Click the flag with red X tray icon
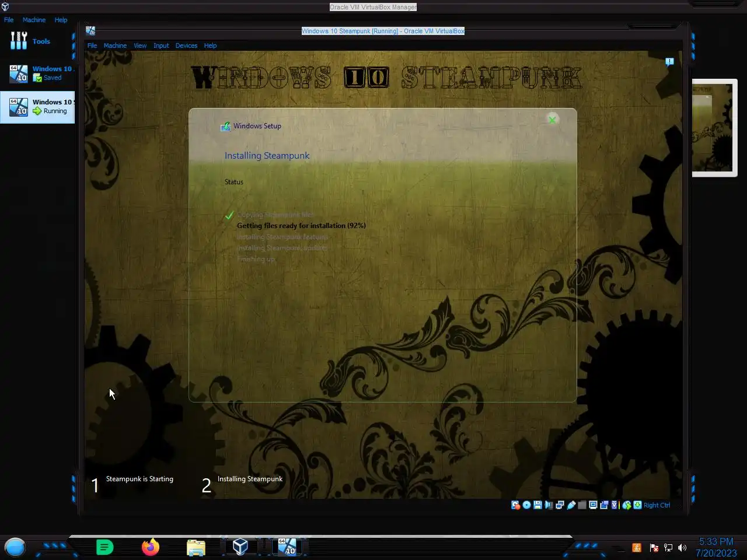Image resolution: width=747 pixels, height=560 pixels. click(654, 548)
